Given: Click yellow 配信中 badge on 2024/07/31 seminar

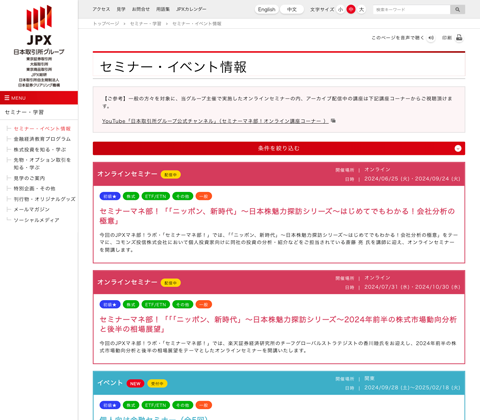Looking at the screenshot, I should (171, 283).
